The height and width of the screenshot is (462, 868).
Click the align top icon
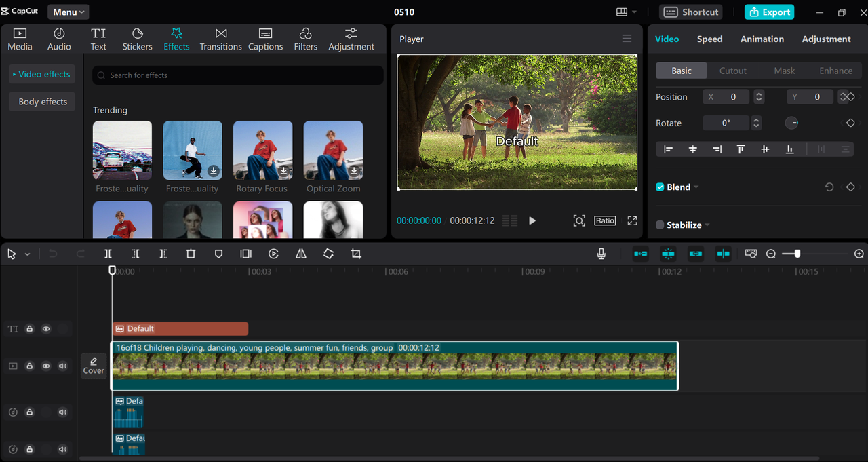coord(741,149)
